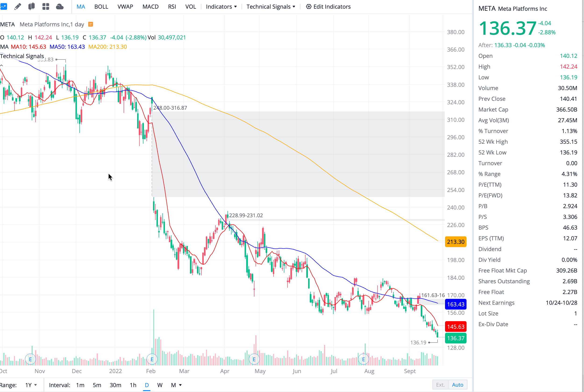This screenshot has height=392, width=584.
Task: Click the orange note icon beside chart title
Action: point(91,24)
